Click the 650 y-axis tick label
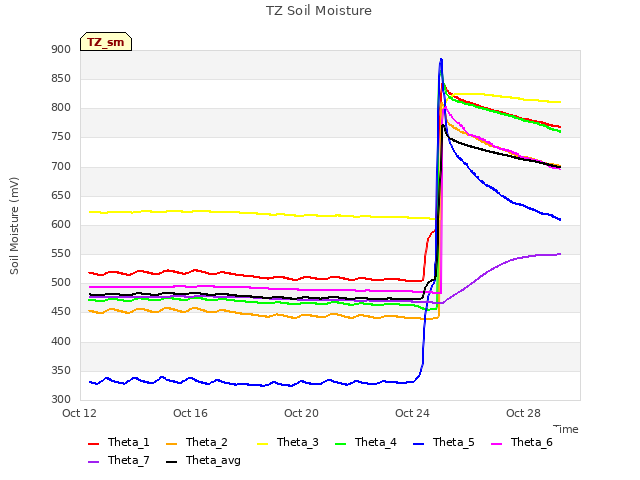This screenshot has width=640, height=480. click(x=61, y=196)
